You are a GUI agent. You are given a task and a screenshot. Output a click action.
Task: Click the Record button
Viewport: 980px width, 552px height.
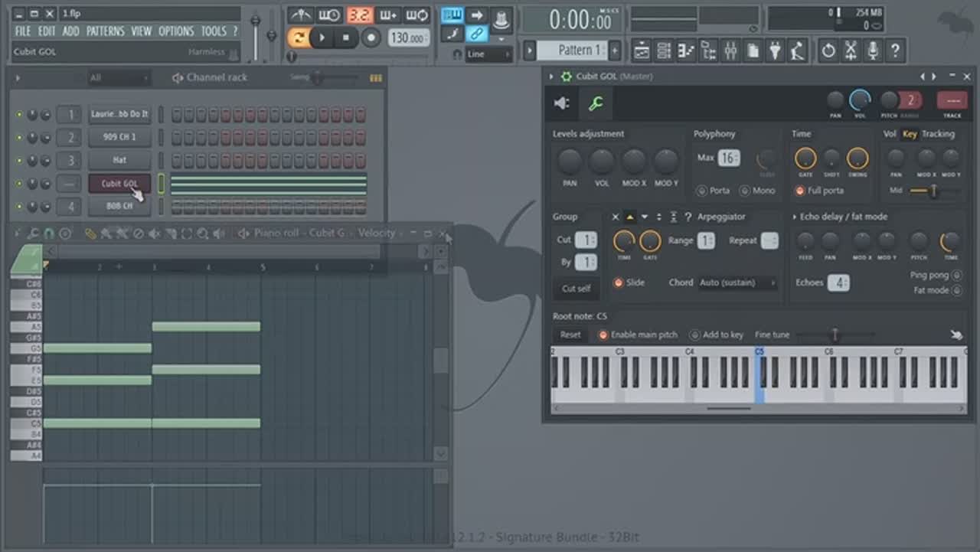point(371,38)
